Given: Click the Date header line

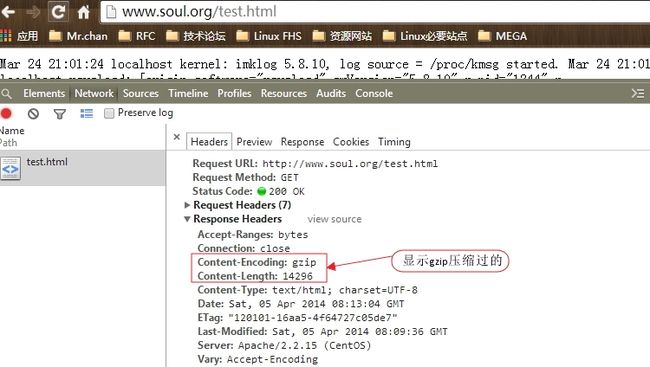Looking at the screenshot, I should 301,304.
